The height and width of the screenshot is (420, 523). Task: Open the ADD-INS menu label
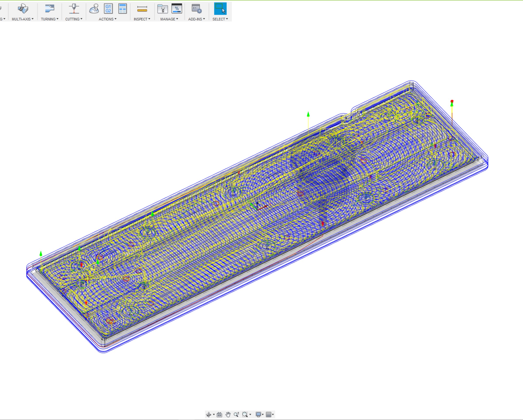pos(196,19)
